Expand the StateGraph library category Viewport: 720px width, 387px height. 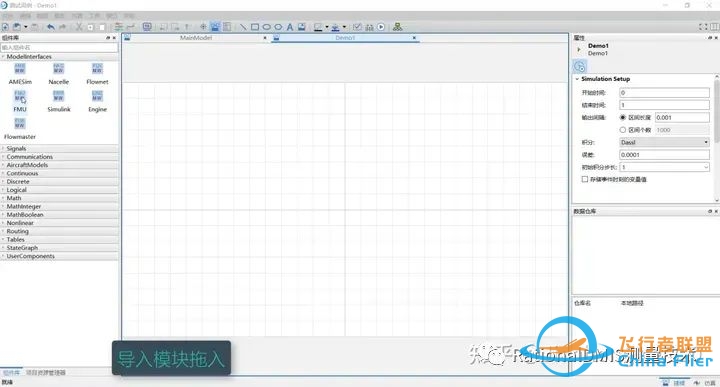pyautogui.click(x=3, y=248)
